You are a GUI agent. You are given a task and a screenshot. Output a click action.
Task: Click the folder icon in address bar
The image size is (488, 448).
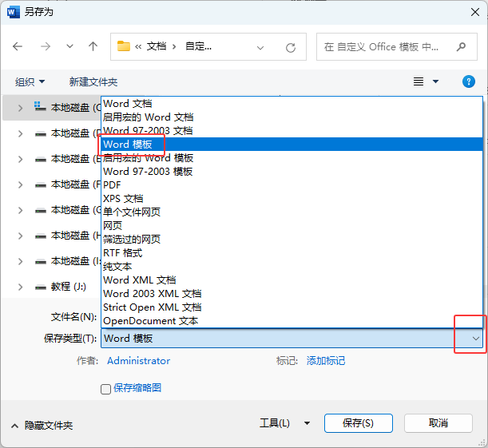coord(124,46)
